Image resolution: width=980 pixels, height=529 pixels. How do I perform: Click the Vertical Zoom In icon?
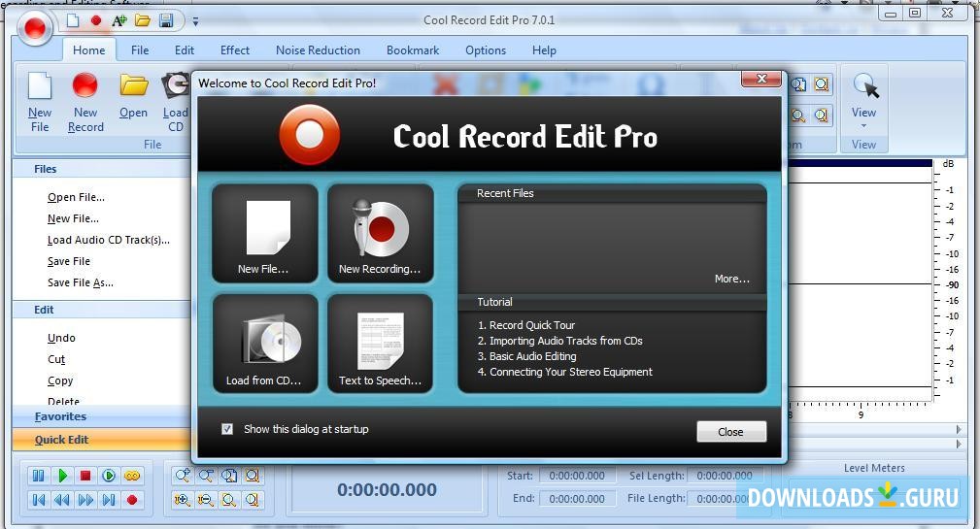(x=183, y=500)
